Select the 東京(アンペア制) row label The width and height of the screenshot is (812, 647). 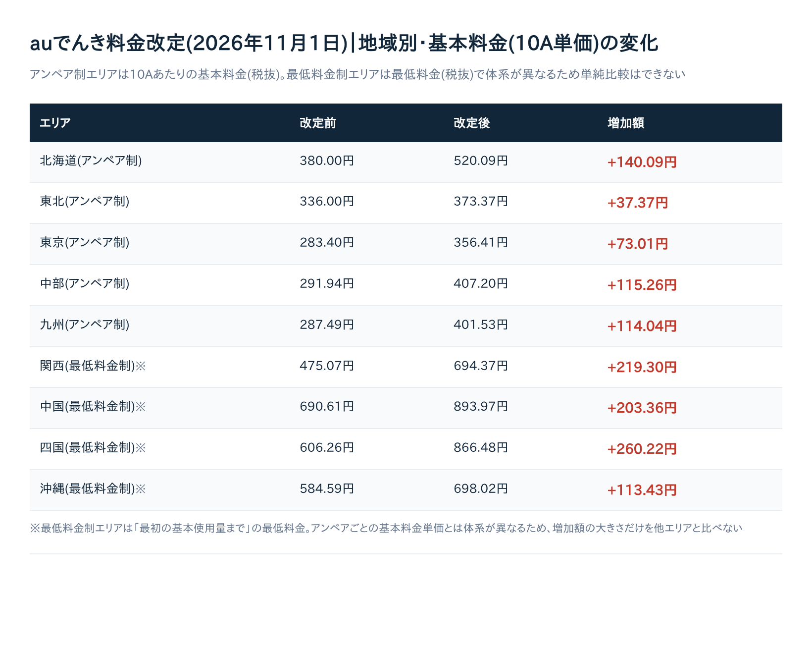tap(85, 242)
